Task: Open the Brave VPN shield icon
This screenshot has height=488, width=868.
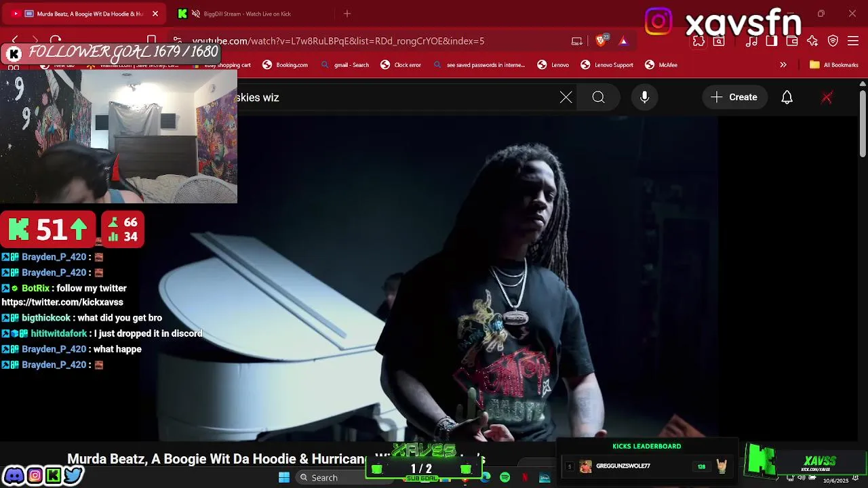Action: (833, 41)
